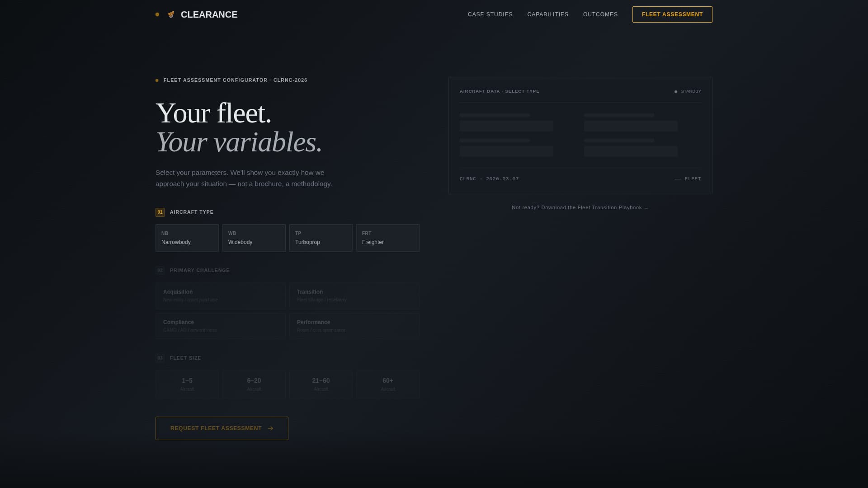868x488 pixels.
Task: Click the arrow icon in Request Fleet Assessment
Action: point(270,428)
